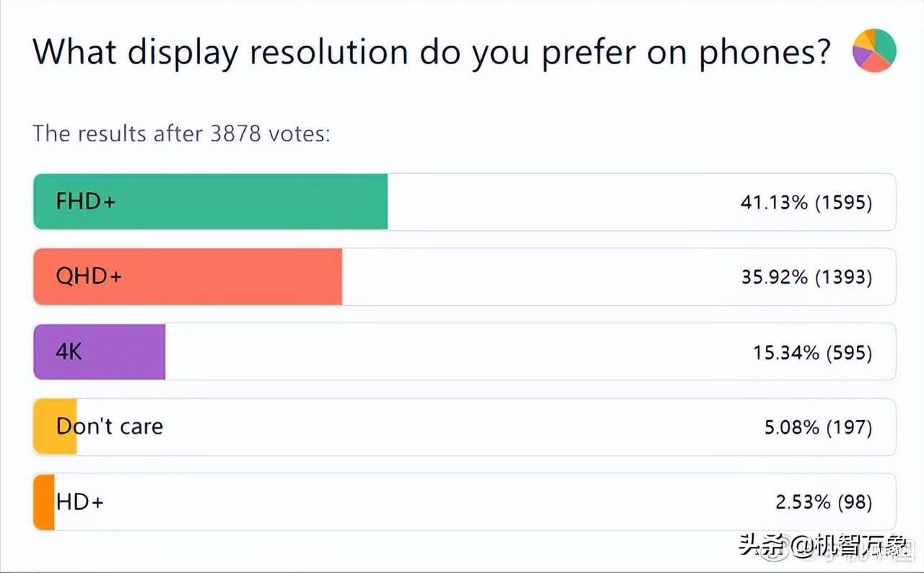Click the 35.92% (1393) vote count

coord(806,278)
